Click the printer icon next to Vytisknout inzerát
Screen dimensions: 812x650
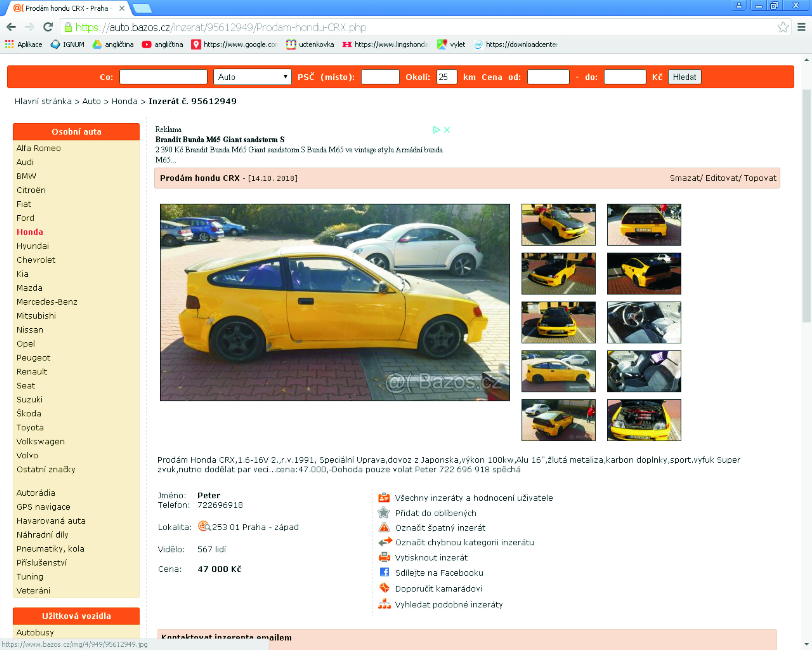[x=384, y=557]
